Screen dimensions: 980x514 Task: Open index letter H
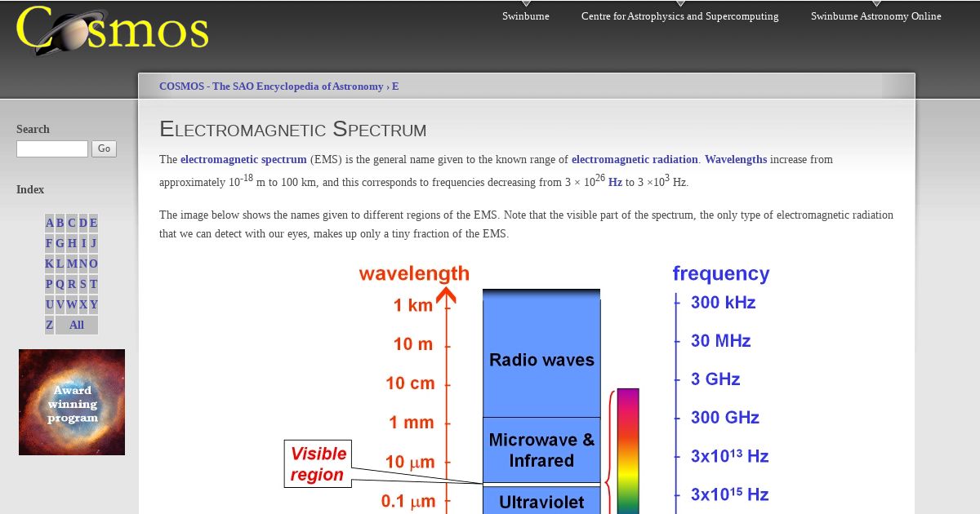(x=72, y=243)
